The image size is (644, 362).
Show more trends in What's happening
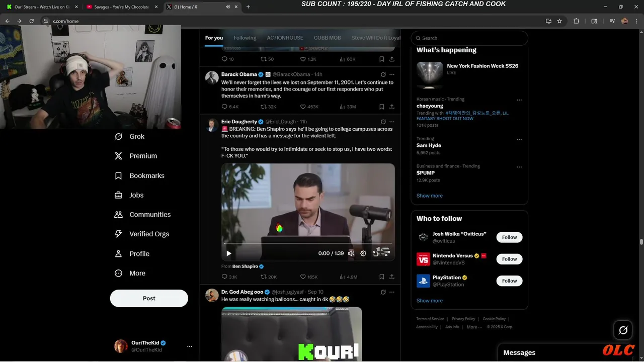[430, 196]
